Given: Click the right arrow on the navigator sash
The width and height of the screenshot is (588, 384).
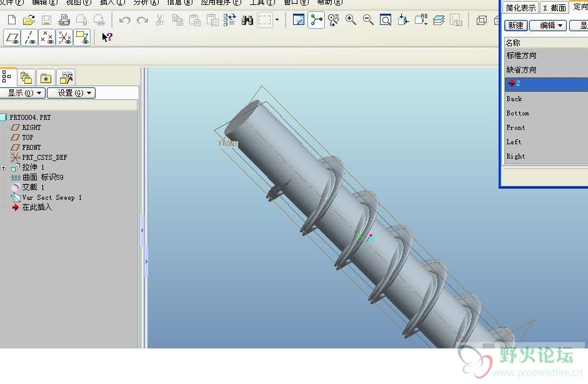Looking at the screenshot, I should click(146, 262).
